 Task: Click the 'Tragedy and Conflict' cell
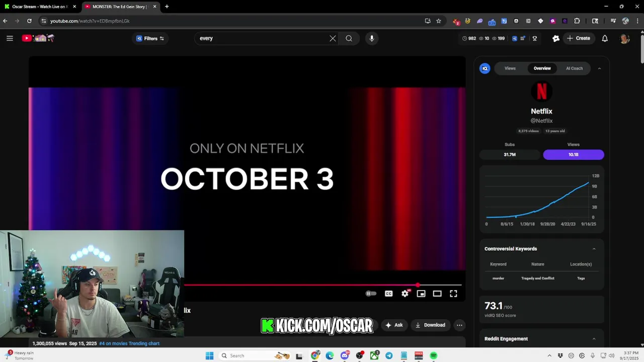click(x=538, y=278)
